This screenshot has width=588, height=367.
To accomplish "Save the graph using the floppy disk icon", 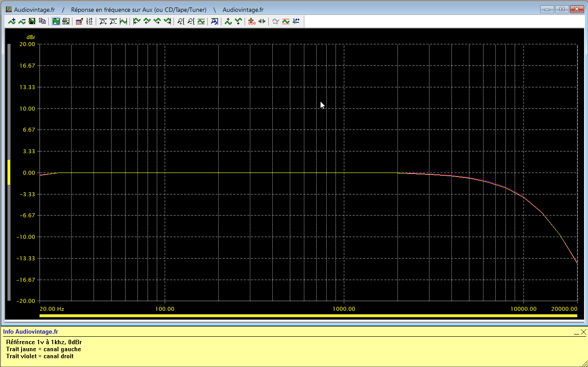I will [x=32, y=21].
